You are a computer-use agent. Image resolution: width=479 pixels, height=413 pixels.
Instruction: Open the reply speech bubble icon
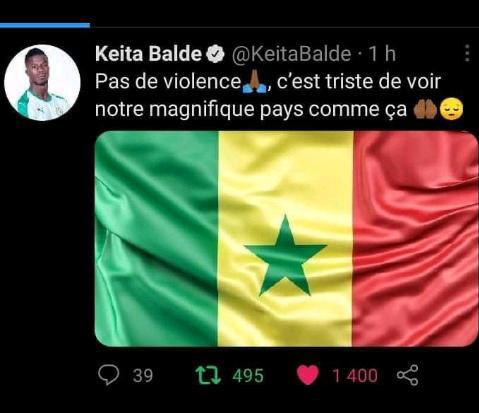coord(109,375)
